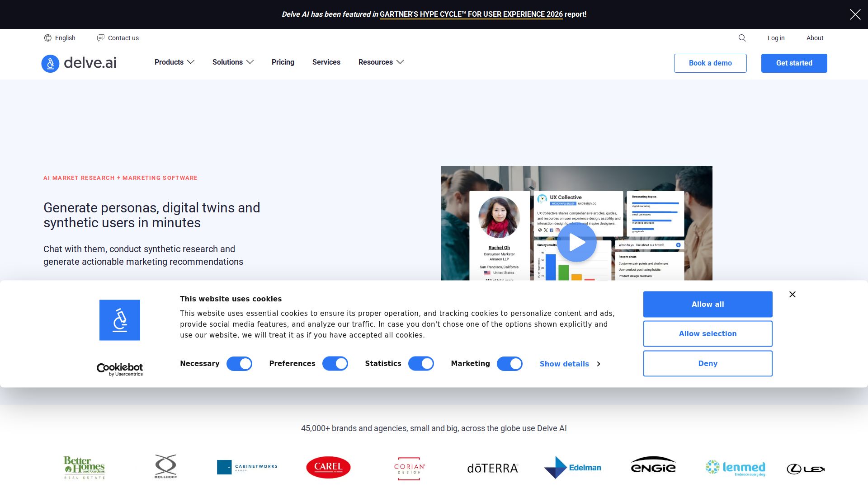Open the Gartner Hype Cycle report link
The image size is (868, 488).
(x=471, y=14)
